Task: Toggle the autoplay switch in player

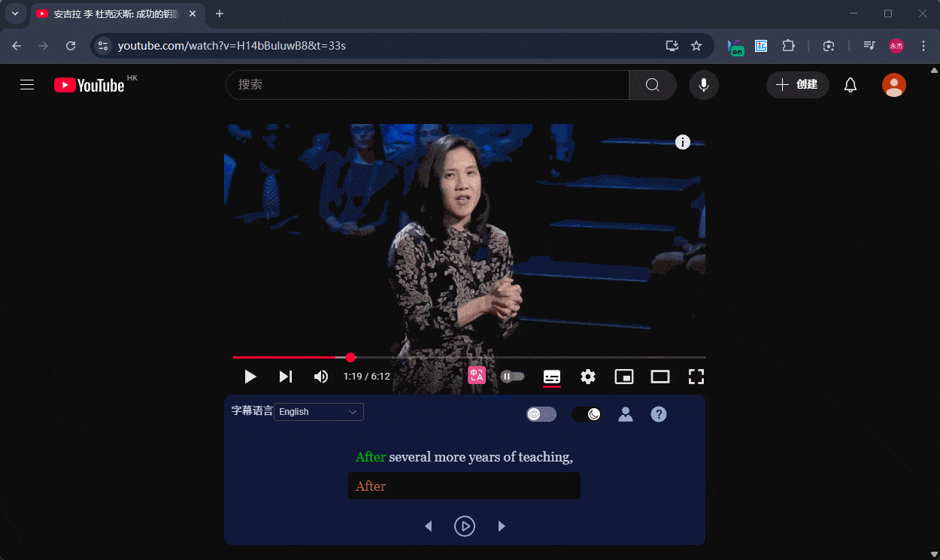Action: (512, 377)
